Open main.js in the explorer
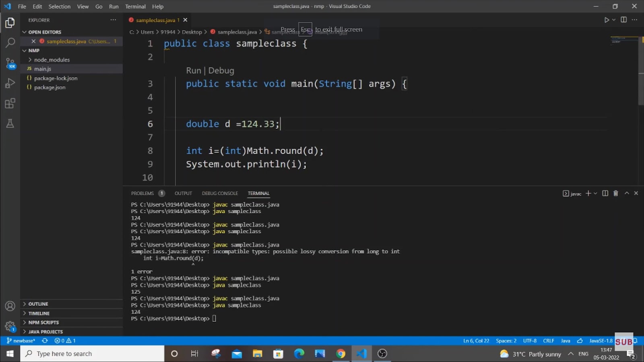The image size is (644, 362). pos(72,69)
